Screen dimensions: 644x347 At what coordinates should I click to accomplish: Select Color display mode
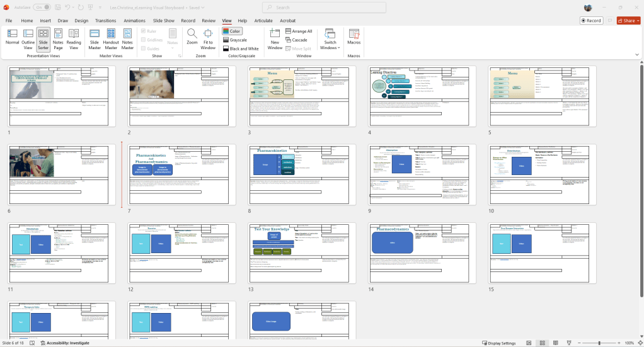pos(232,31)
